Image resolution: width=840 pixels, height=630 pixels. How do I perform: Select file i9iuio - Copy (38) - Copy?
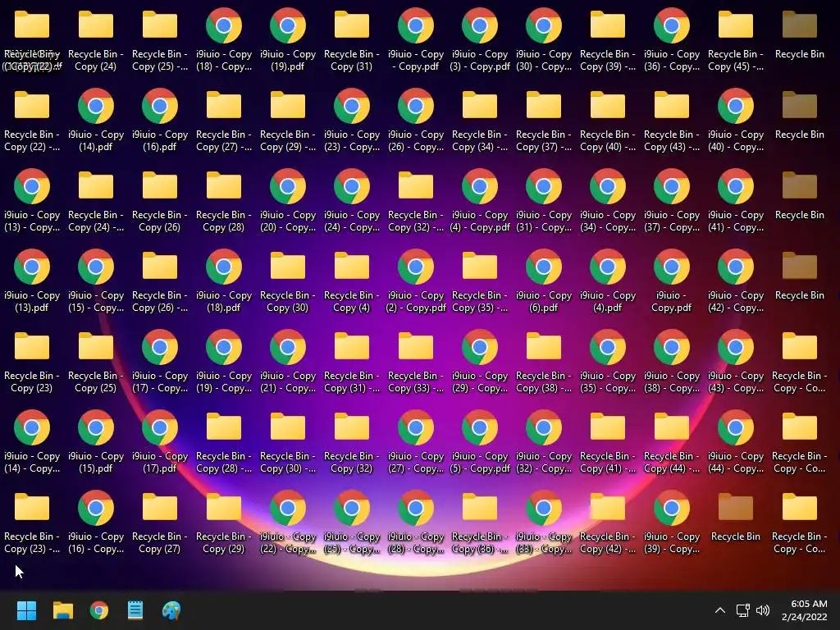pyautogui.click(x=672, y=362)
